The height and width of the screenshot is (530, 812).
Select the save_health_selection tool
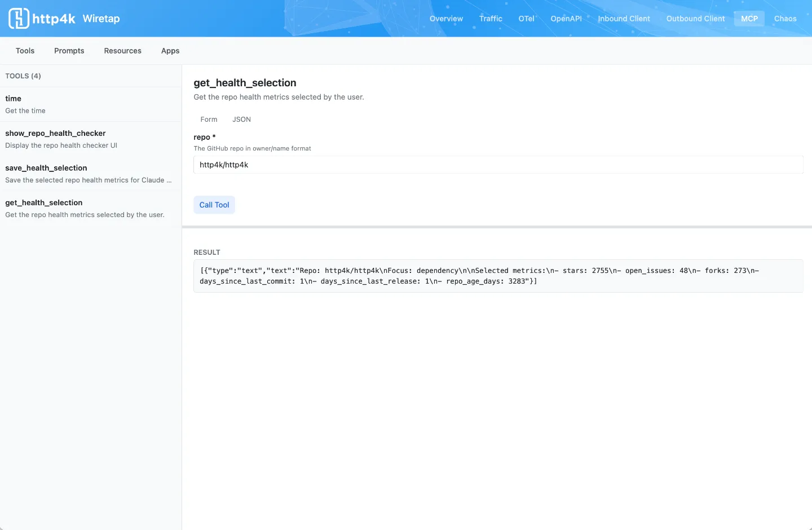pos(91,174)
